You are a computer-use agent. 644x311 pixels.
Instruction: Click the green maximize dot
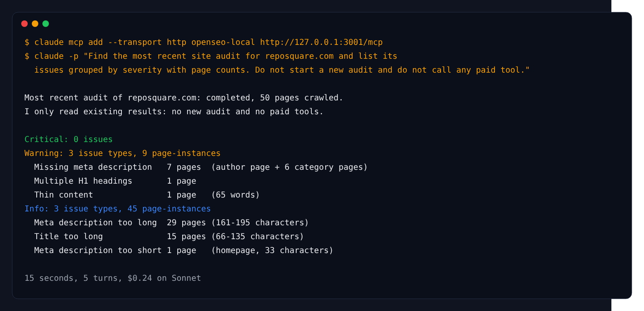pyautogui.click(x=46, y=24)
